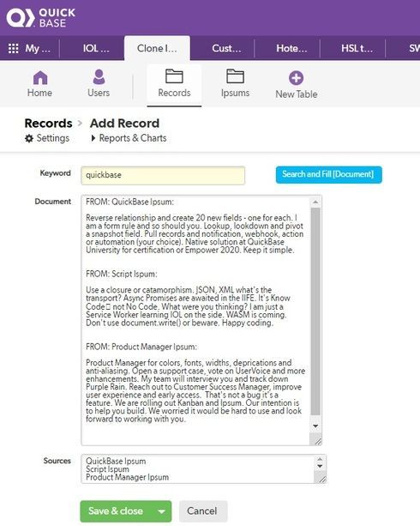Viewport: 420px width, 526px height.
Task: Click the Sources field label
Action: (x=57, y=461)
